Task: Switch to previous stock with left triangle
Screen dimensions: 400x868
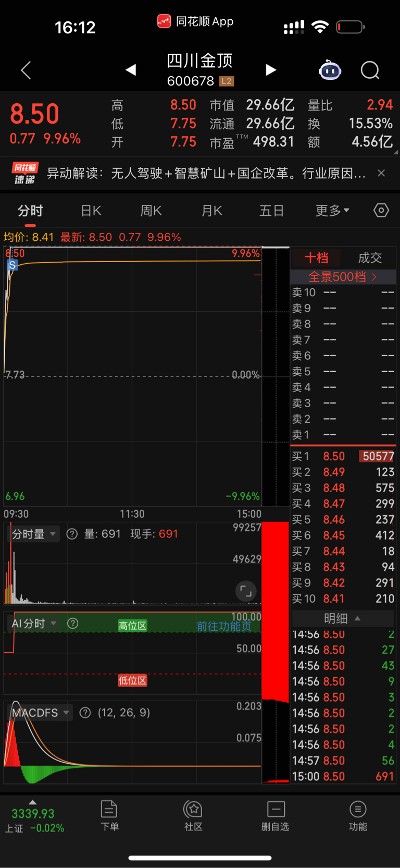Action: pyautogui.click(x=131, y=70)
